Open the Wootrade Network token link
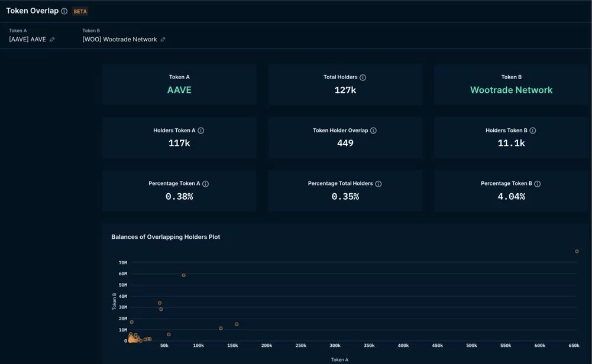 511,90
